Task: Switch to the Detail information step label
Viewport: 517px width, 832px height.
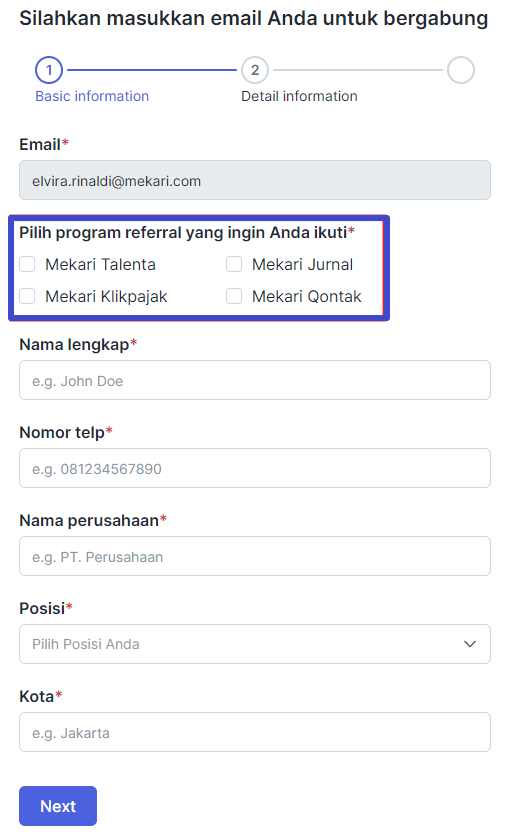Action: [299, 96]
